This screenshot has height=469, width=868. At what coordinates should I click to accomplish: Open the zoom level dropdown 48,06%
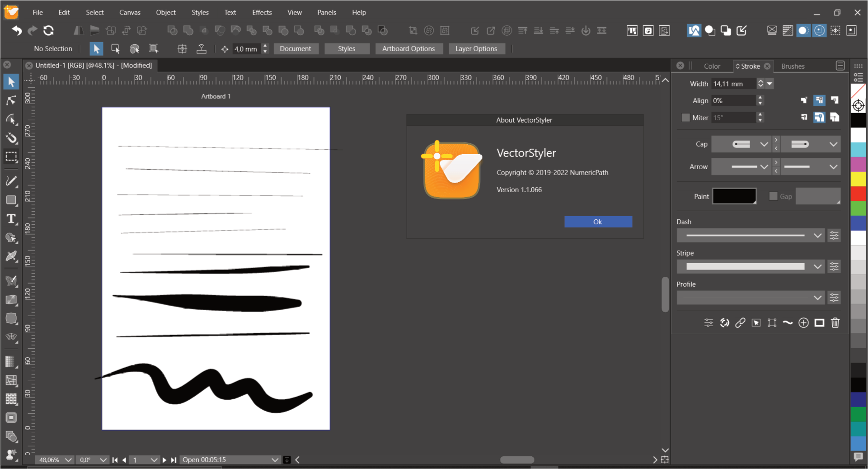click(68, 460)
